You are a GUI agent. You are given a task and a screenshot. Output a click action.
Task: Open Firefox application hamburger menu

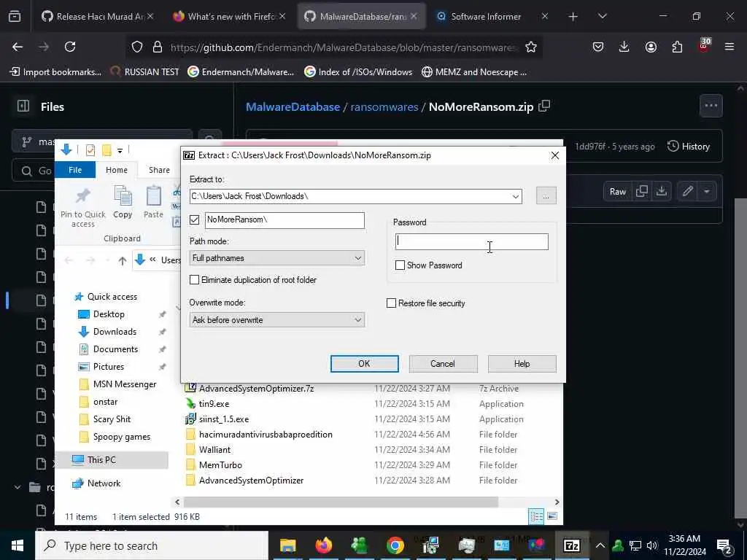tap(729, 47)
